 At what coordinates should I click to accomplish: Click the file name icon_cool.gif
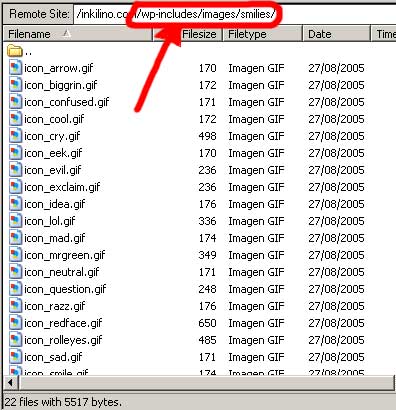coord(54,119)
